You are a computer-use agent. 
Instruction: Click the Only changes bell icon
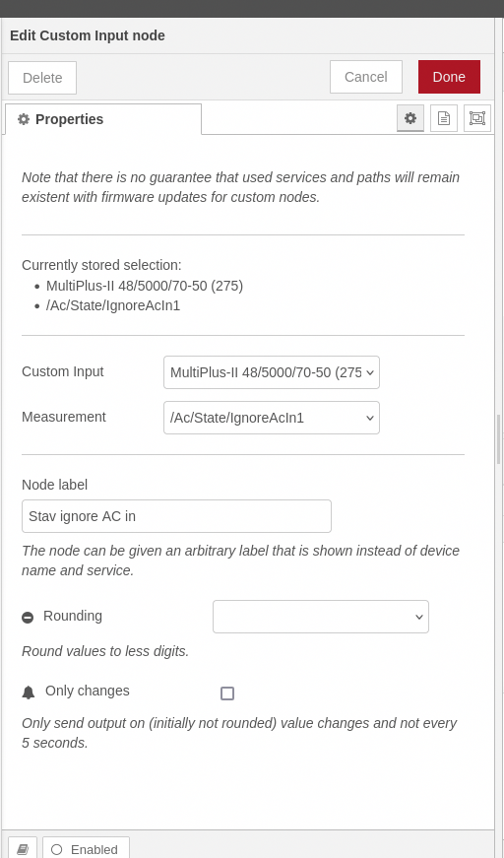point(28,693)
